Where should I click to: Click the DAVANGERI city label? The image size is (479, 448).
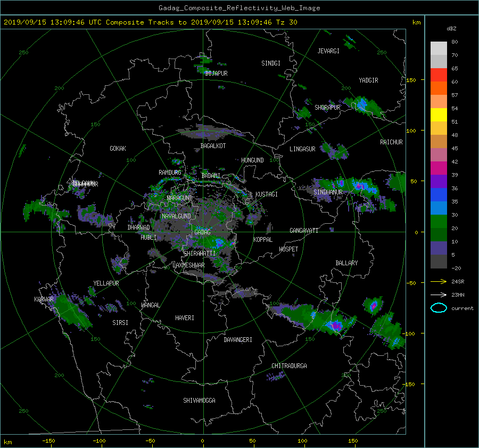pyautogui.click(x=238, y=340)
